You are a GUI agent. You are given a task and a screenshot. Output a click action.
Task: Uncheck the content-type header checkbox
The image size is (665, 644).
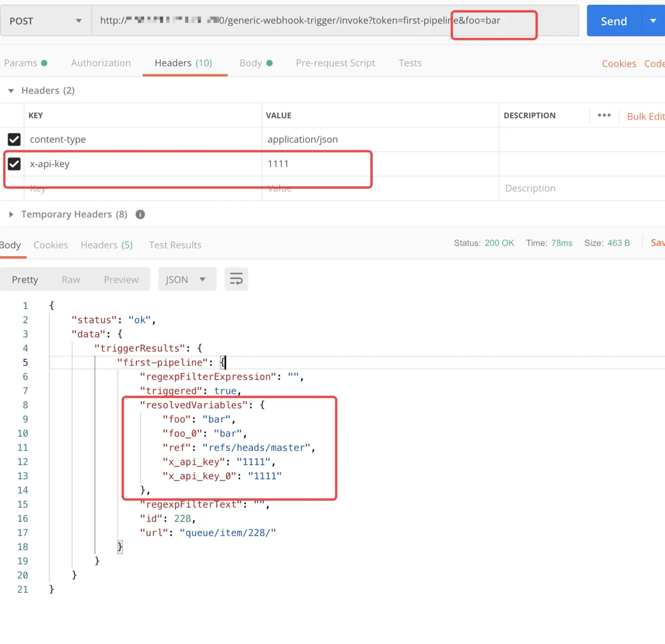tap(14, 140)
